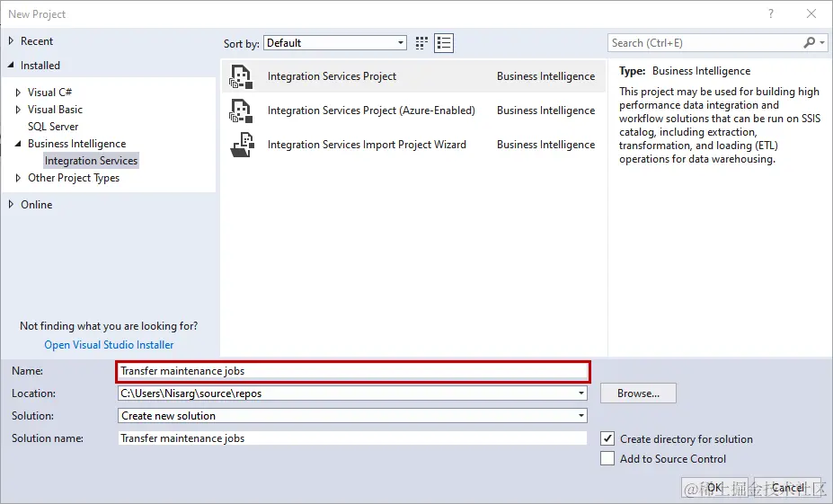Select the Business Intelligence tree label
The image size is (833, 504).
(77, 144)
